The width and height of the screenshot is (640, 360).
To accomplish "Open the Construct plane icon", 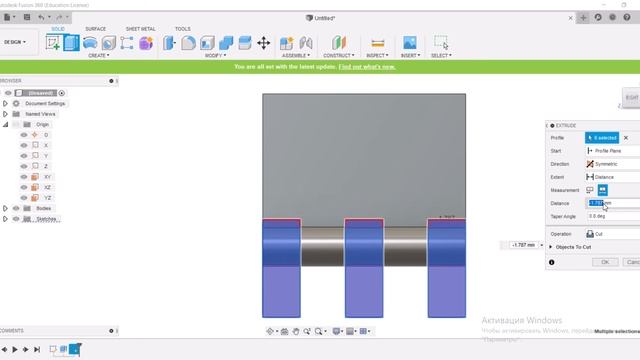I will click(x=339, y=43).
